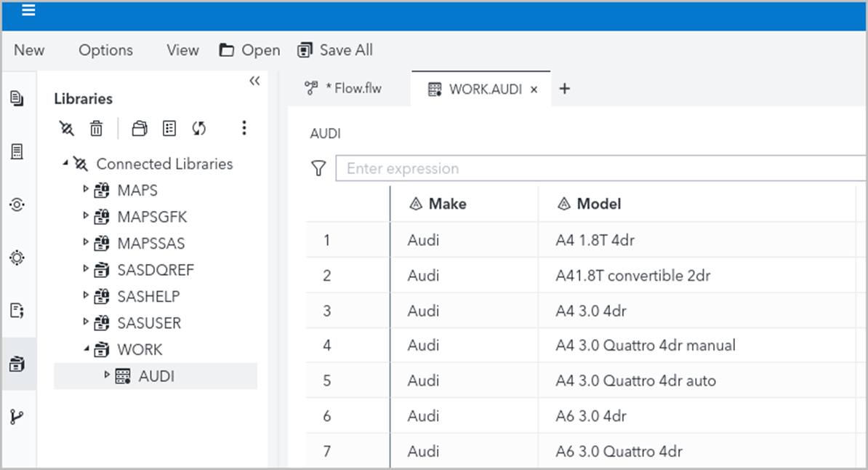Collapse the Libraries panel with double chevron
This screenshot has width=868, height=470.
pos(254,81)
